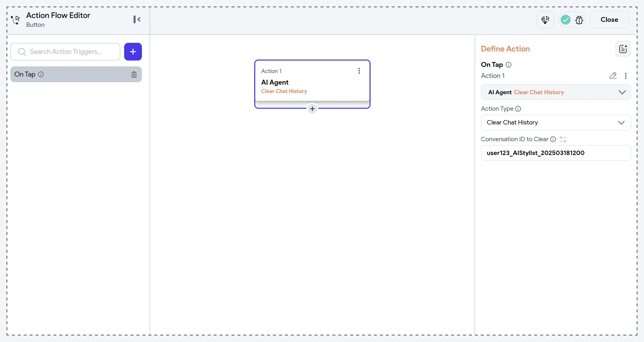Add an action below Action 1
The height and width of the screenshot is (342, 644).
point(312,109)
